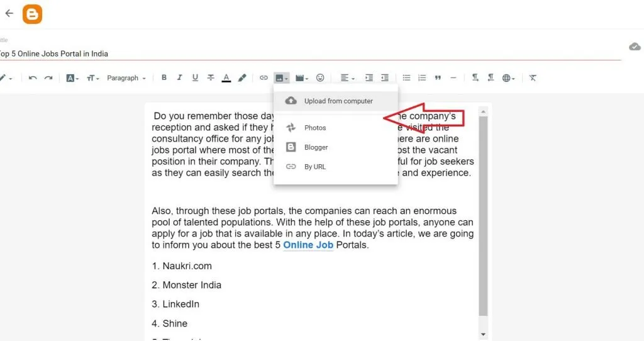Click the editor scrollbar down arrow
The width and height of the screenshot is (644, 341).
(484, 335)
